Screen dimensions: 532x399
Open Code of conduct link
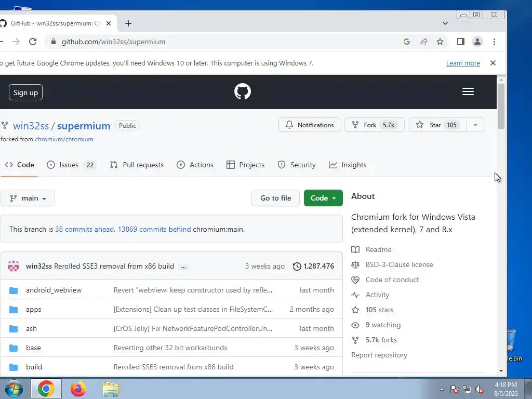click(x=392, y=280)
